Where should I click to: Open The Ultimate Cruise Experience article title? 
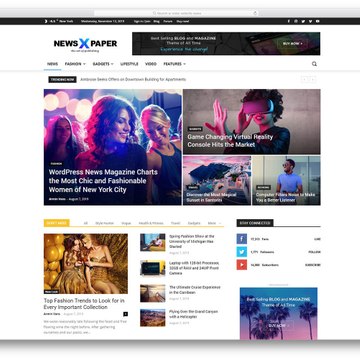pos(195,290)
